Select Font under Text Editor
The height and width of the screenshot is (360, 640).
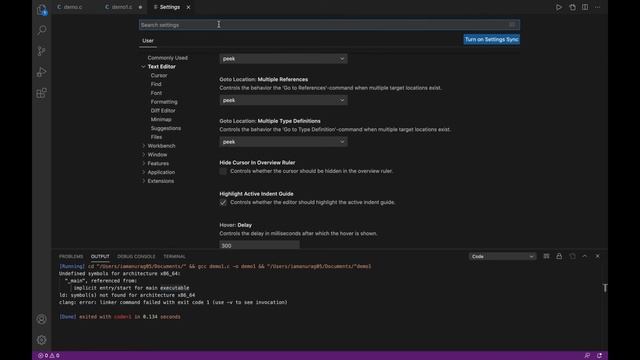click(156, 93)
